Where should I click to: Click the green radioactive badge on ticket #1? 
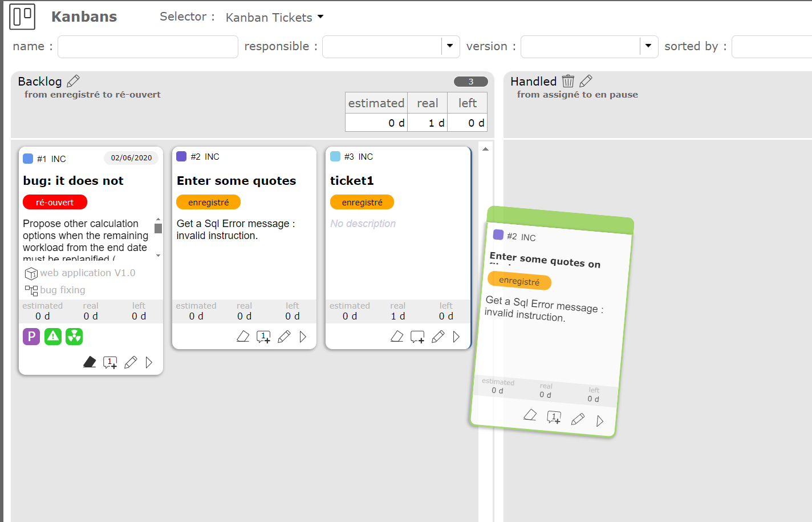(74, 337)
